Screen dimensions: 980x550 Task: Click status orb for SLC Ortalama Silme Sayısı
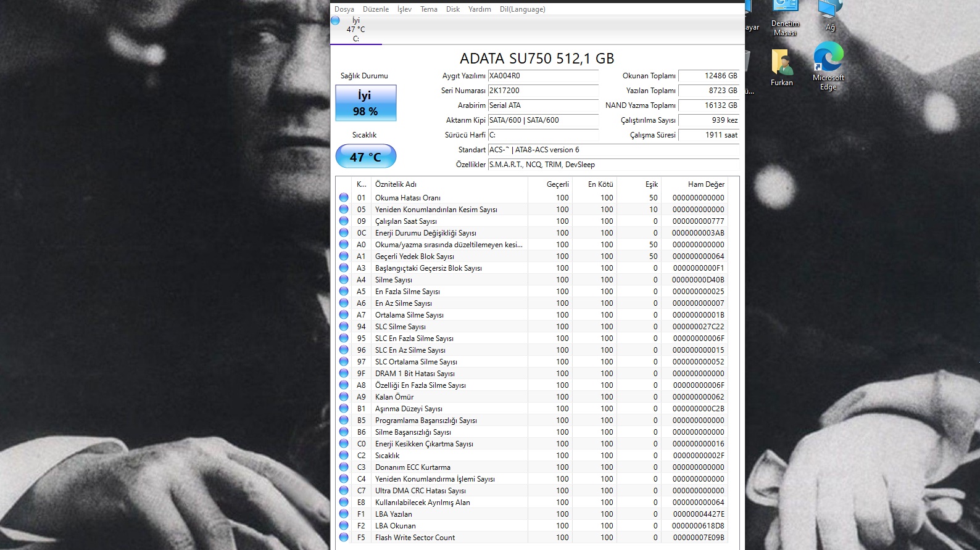coord(344,361)
